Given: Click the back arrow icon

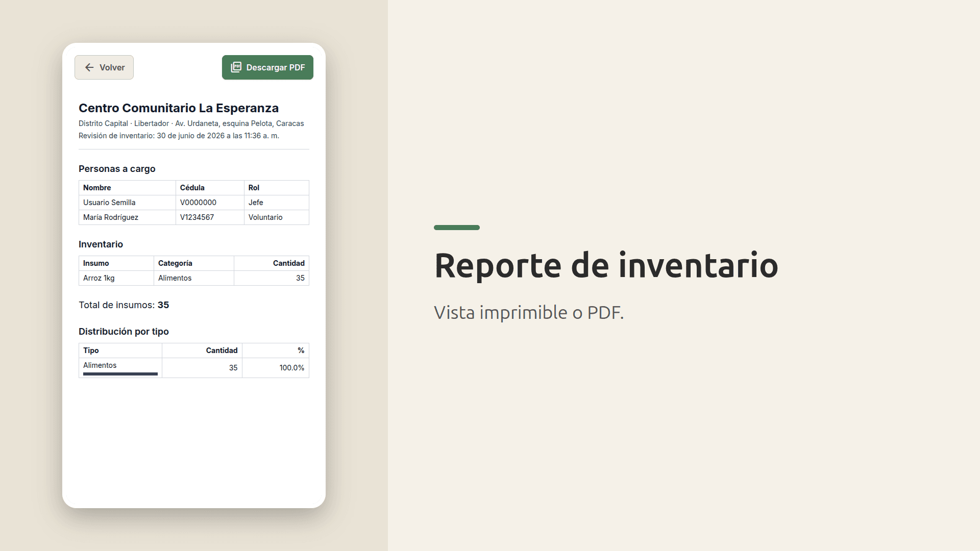Looking at the screenshot, I should click(x=89, y=67).
